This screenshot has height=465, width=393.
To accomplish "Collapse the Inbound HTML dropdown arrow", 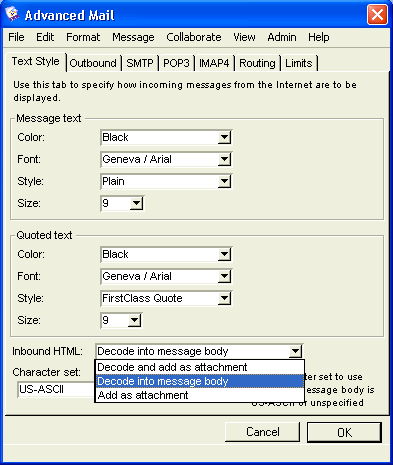I will (x=295, y=351).
